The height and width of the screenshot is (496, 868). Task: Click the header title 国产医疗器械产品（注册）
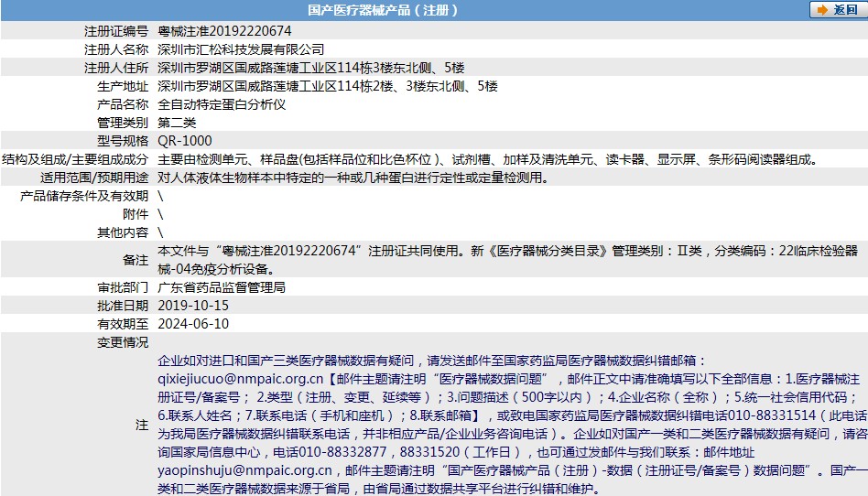coord(383,11)
